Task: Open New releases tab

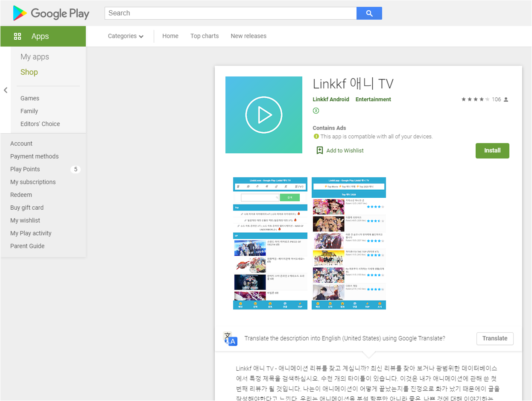Action: tap(248, 36)
